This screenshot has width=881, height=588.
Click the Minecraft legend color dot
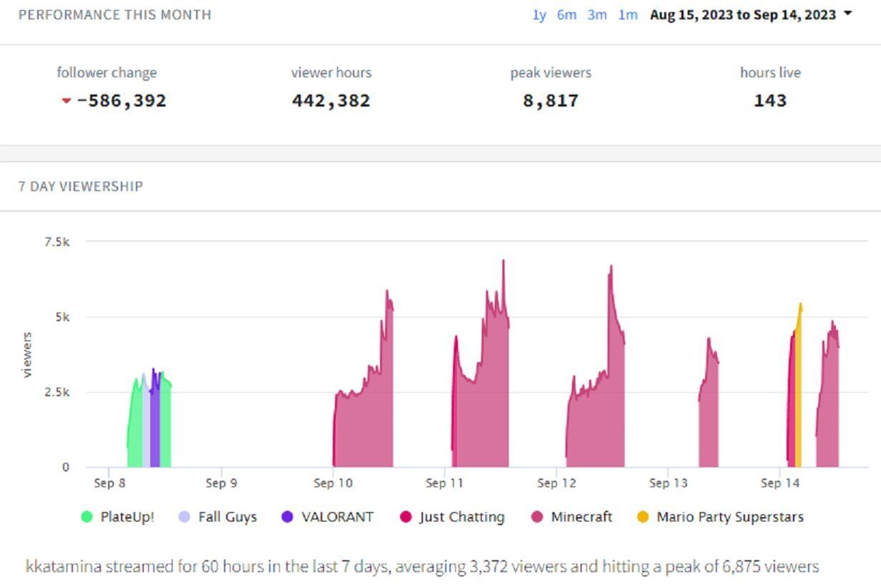[x=537, y=517]
